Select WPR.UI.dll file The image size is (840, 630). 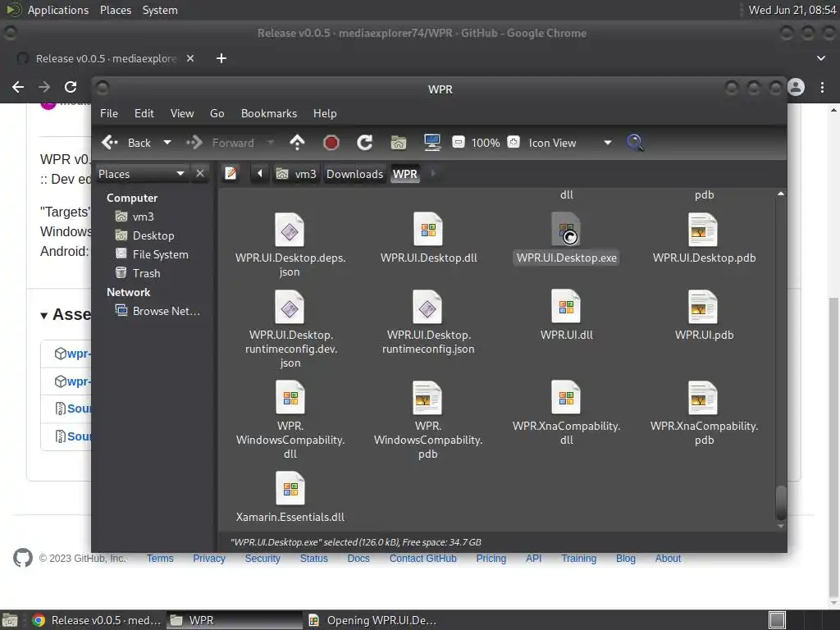(x=566, y=315)
